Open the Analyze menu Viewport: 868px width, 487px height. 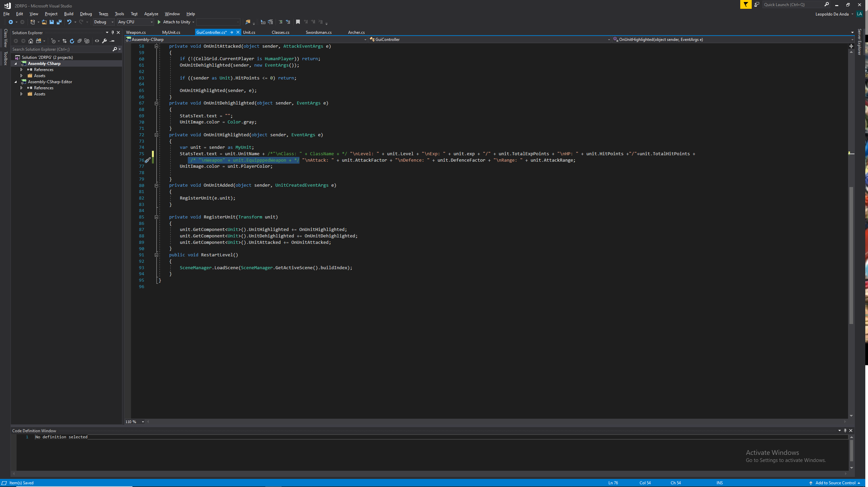click(151, 14)
